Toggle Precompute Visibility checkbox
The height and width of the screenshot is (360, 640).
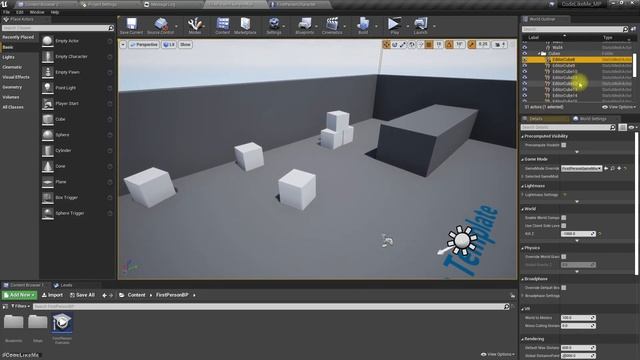click(x=564, y=145)
